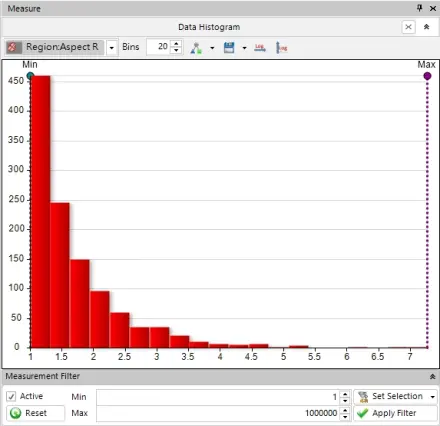Collapse the Measurement Filter section chevron
This screenshot has width=440, height=426.
pos(432,376)
